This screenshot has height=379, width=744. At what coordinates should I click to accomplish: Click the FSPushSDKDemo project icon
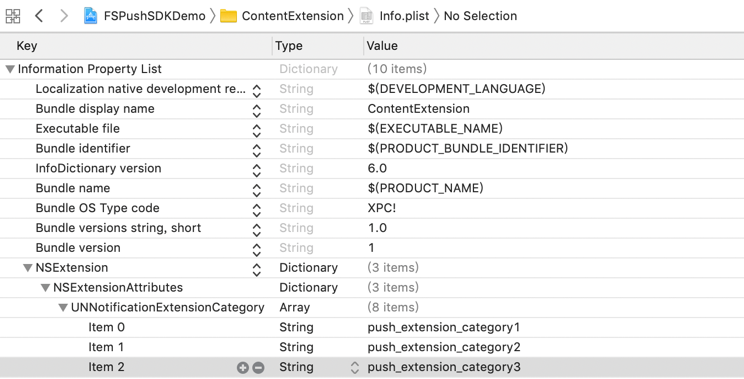click(91, 16)
